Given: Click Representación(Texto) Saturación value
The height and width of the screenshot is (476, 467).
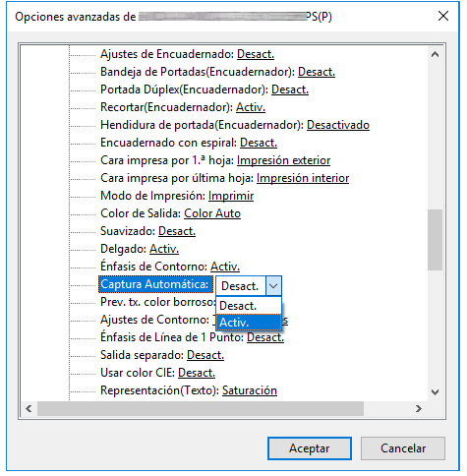Looking at the screenshot, I should click(x=250, y=390).
